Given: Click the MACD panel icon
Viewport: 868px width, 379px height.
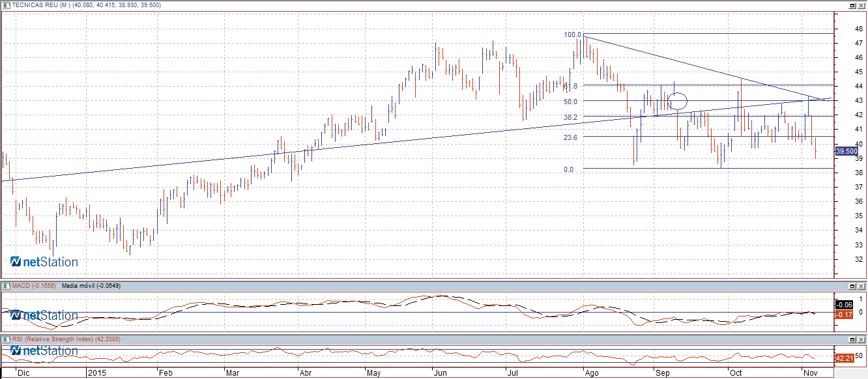Looking at the screenshot, I should tap(6, 286).
